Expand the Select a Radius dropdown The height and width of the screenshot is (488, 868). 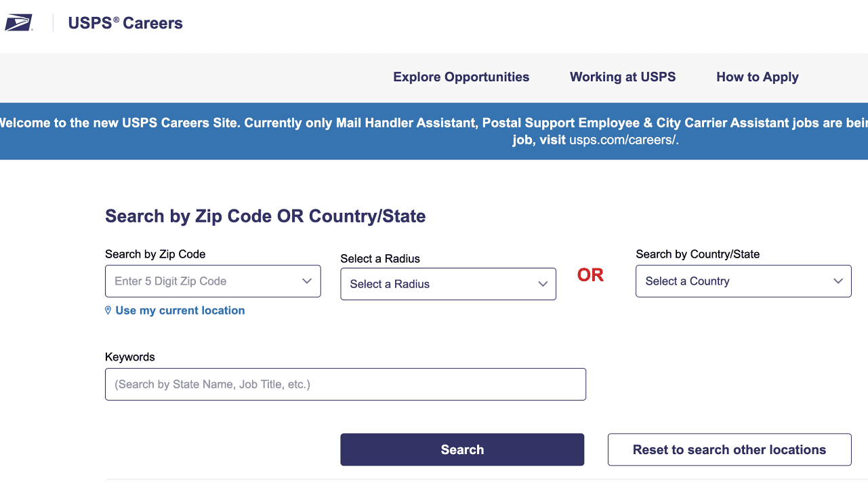[x=440, y=284]
